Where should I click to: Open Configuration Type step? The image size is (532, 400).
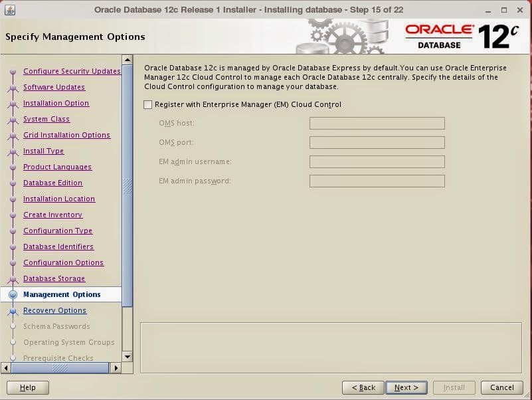[x=58, y=231]
